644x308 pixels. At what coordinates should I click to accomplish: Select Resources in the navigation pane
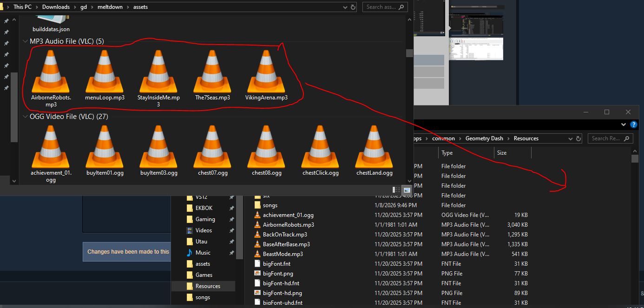pos(204,286)
